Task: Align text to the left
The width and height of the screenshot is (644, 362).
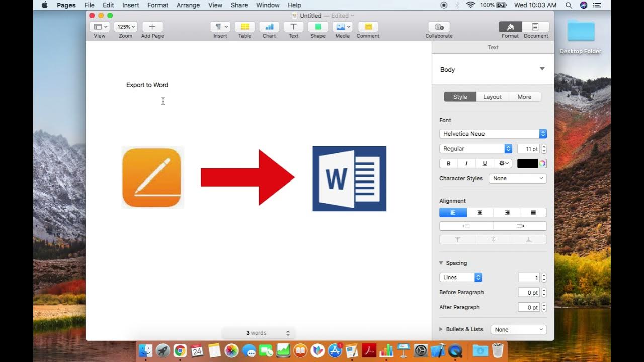Action: tap(453, 213)
